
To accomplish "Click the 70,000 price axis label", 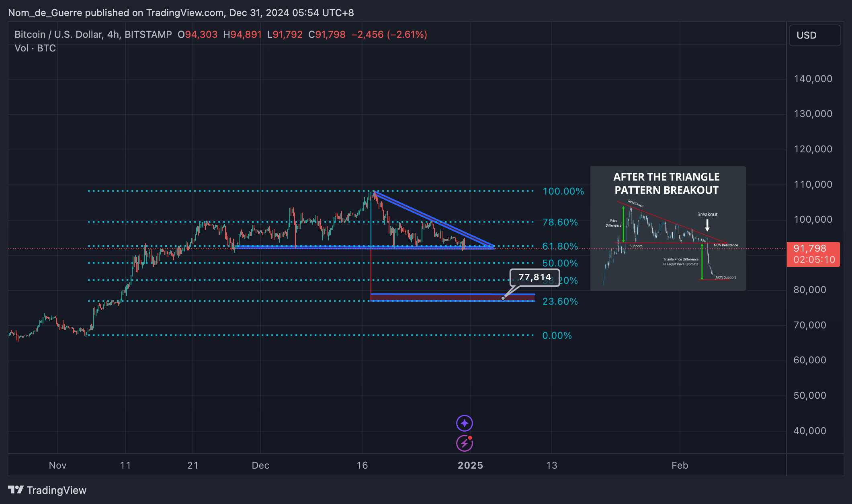I will click(x=810, y=325).
